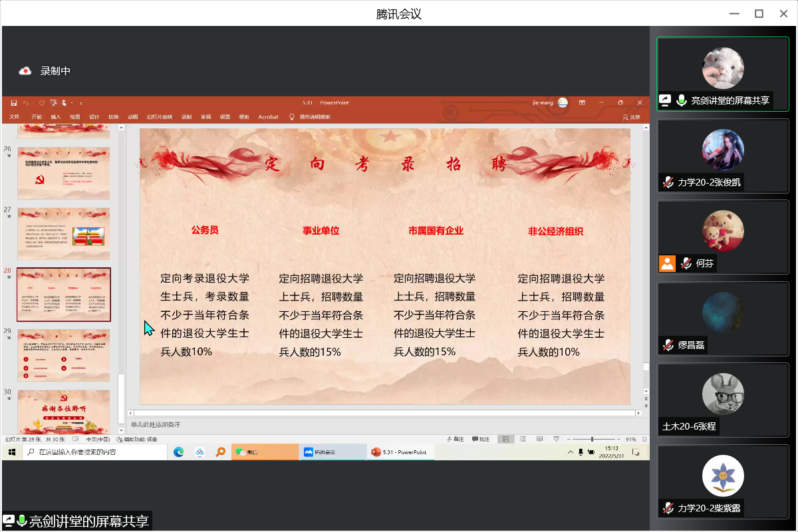Select slide 29 thumbnail in the slide panel
Viewport: 798px width, 532px height.
64,355
